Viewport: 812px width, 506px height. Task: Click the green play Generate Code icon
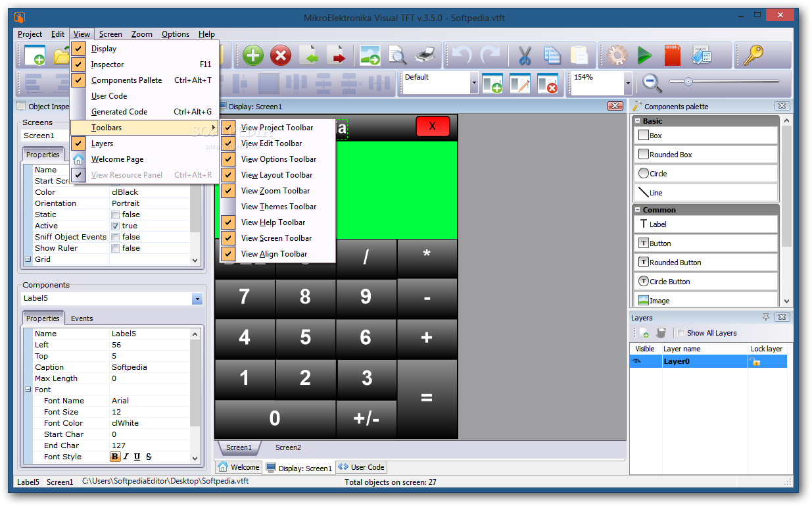click(644, 55)
